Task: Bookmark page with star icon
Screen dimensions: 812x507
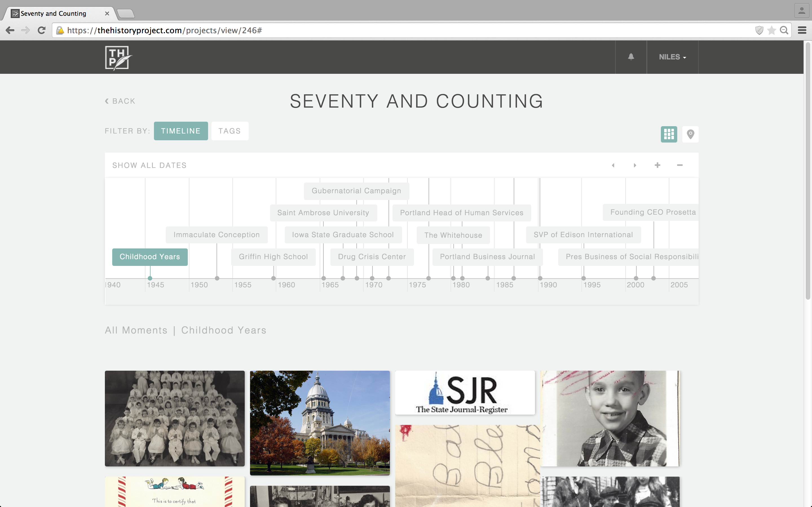Action: tap(771, 30)
